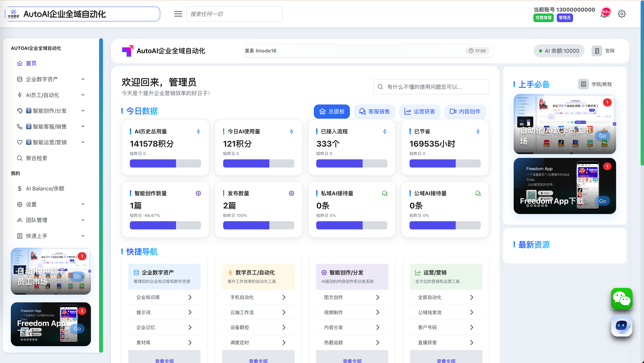Click the 官网 building icon
This screenshot has height=363, width=644.
tap(597, 51)
